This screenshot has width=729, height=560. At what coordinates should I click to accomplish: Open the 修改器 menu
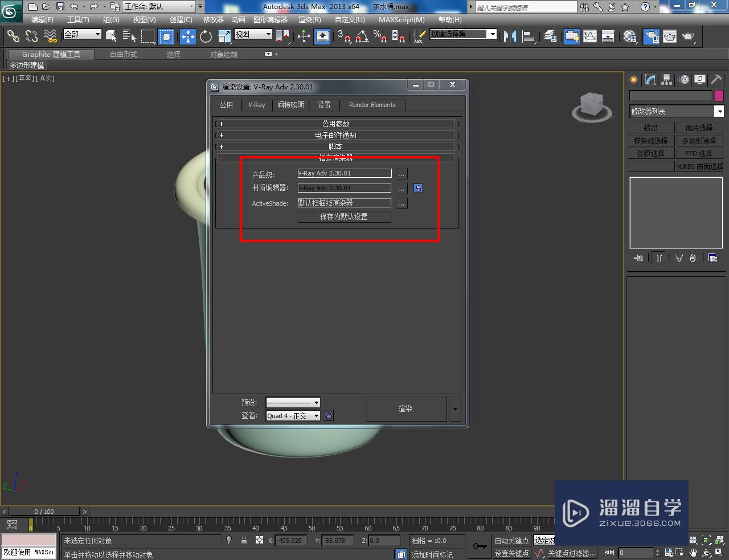pyautogui.click(x=214, y=19)
